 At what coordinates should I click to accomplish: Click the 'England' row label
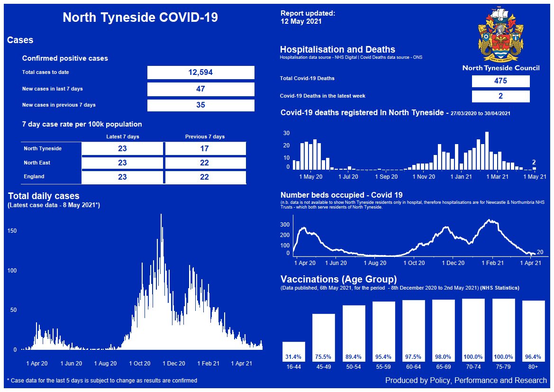(34, 176)
